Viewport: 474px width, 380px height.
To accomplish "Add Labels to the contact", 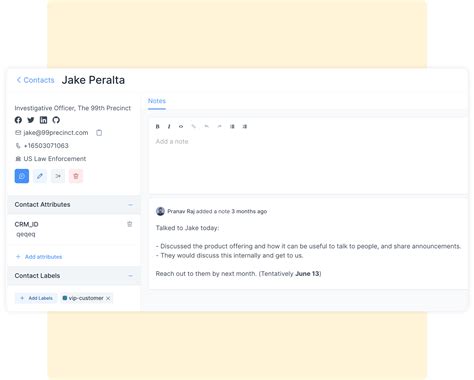I will coord(36,298).
